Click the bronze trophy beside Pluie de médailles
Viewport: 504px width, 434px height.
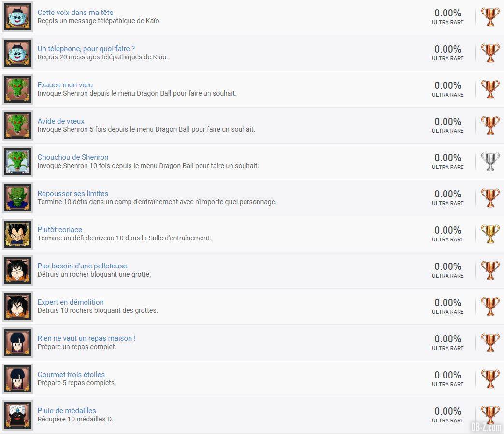tap(490, 415)
